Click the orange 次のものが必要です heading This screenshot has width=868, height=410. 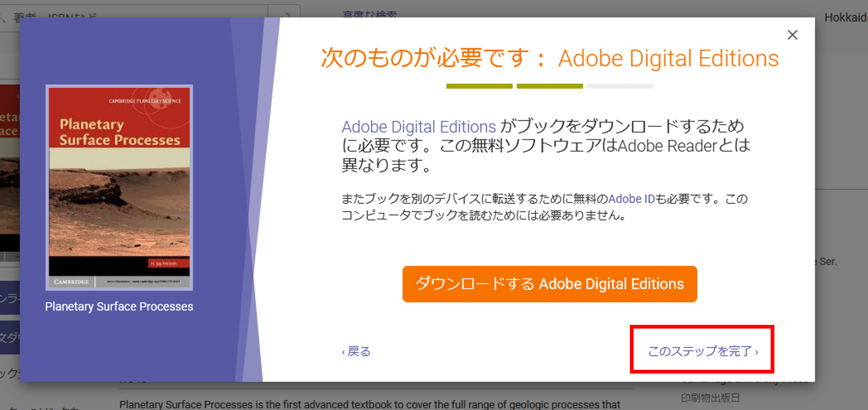[549, 58]
